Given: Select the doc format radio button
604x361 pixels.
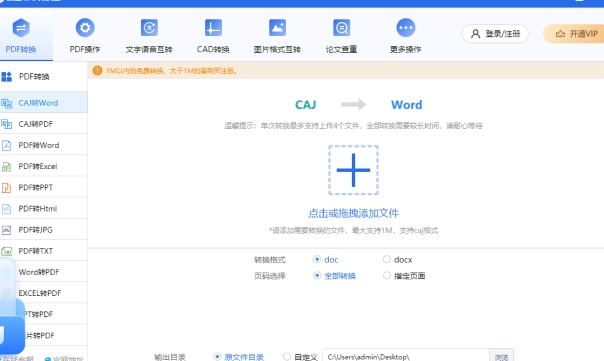Looking at the screenshot, I should point(317,259).
